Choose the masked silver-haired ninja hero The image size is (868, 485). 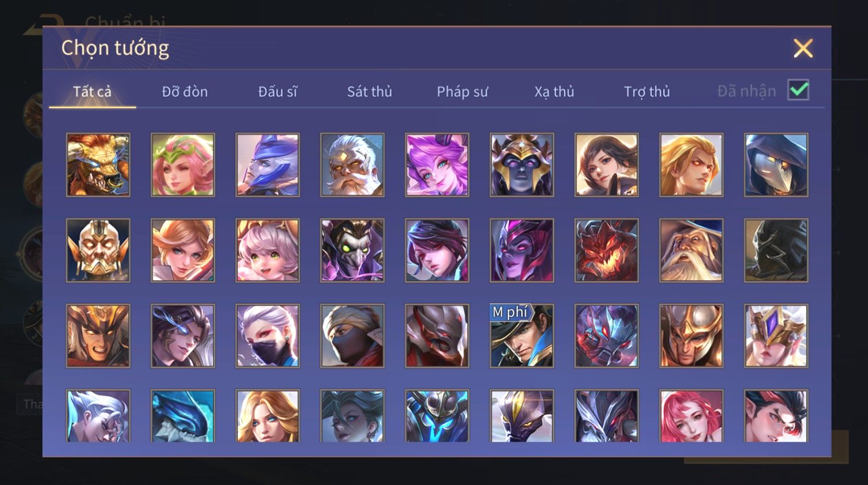(x=268, y=336)
